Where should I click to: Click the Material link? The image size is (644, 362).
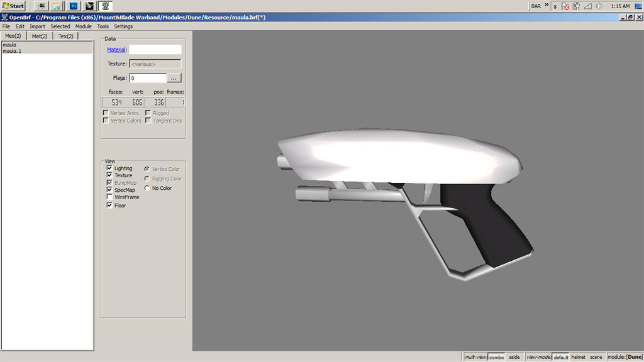[116, 49]
